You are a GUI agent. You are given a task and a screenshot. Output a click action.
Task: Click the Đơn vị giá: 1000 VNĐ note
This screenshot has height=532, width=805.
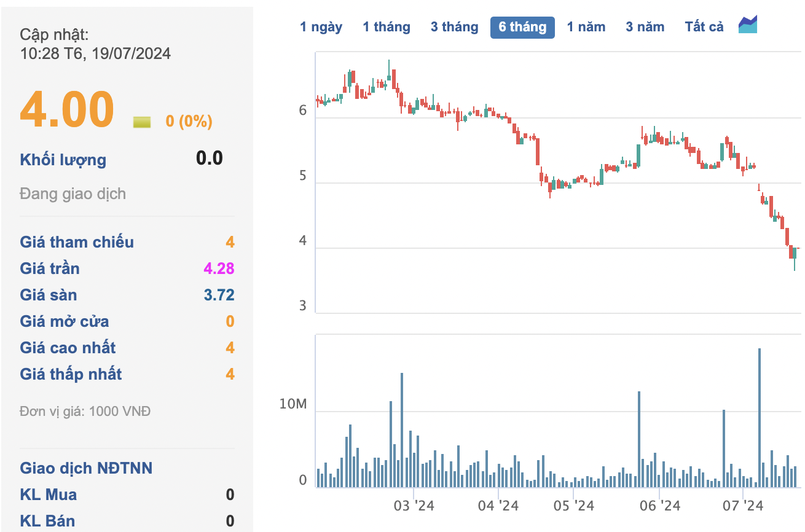click(85, 411)
